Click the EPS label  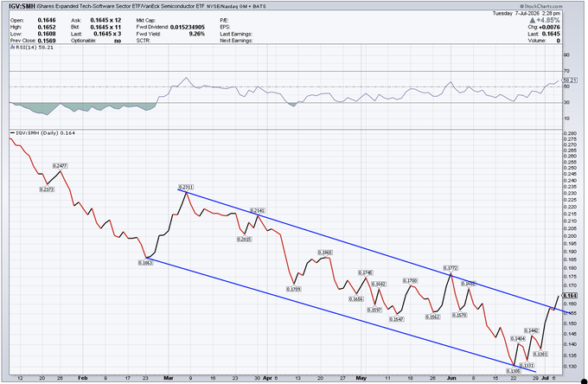click(225, 27)
